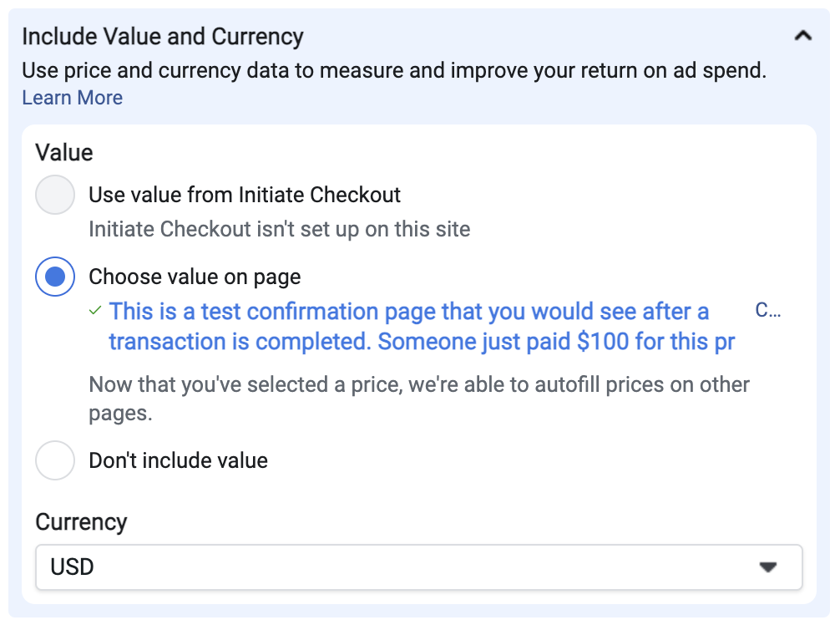
Task: Click the Use value from Initiate Checkout label
Action: (245, 195)
